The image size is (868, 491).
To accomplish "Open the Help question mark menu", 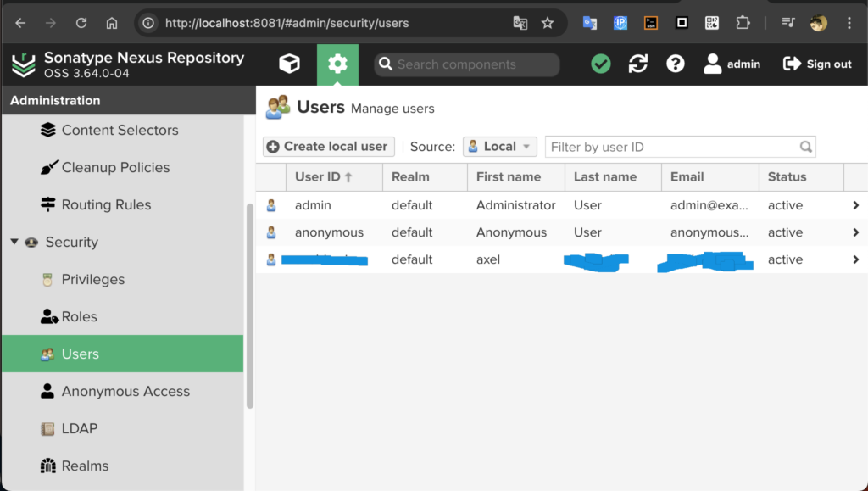I will (676, 64).
